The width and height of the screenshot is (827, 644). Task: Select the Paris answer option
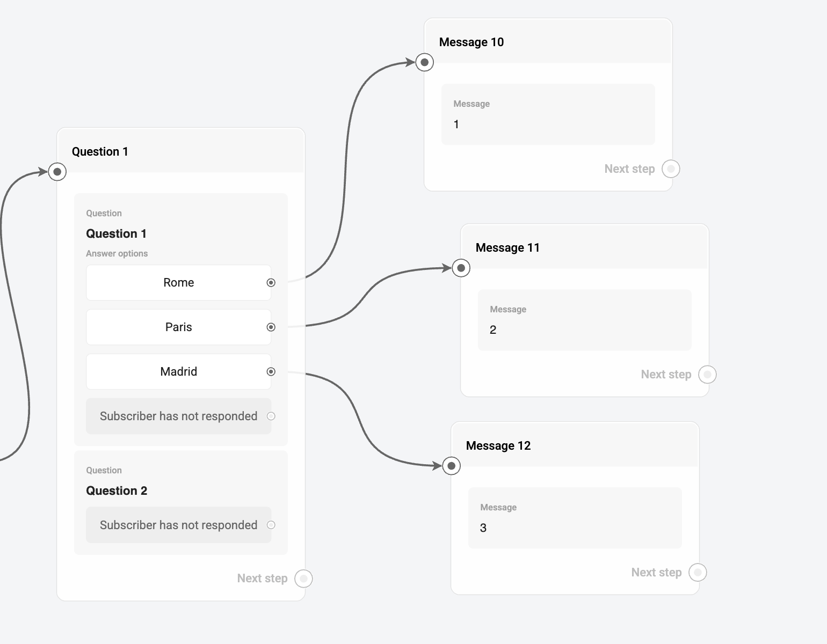click(x=178, y=327)
